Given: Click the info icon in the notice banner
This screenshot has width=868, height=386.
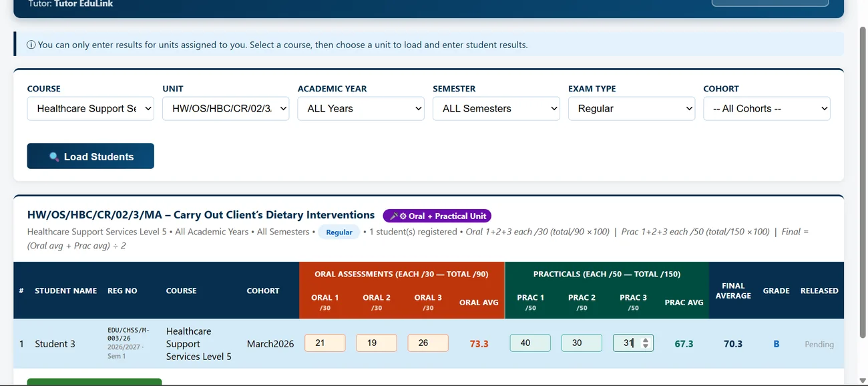Looking at the screenshot, I should point(31,45).
